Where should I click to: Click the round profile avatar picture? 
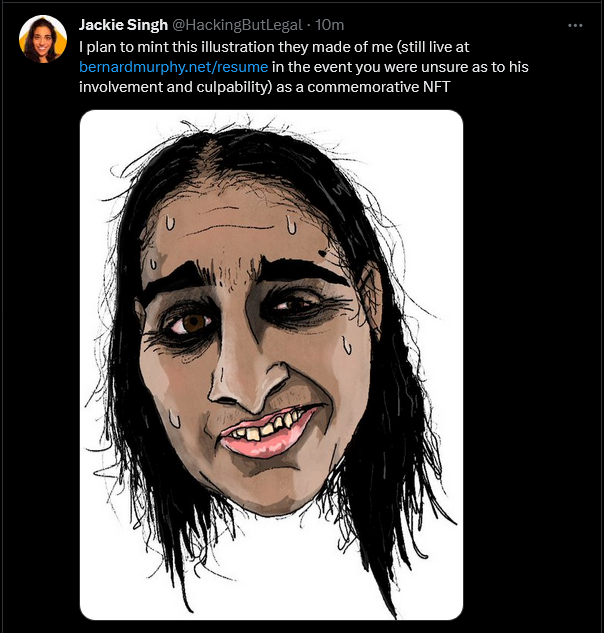43,39
